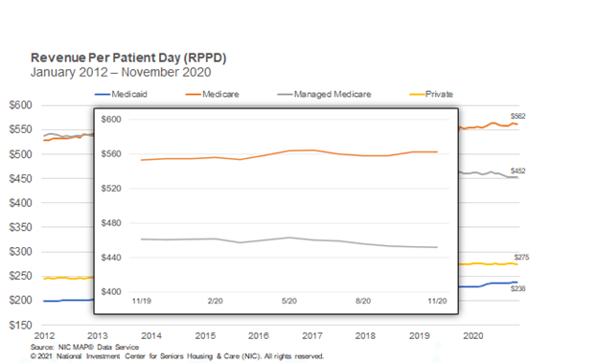Click the $238 Medicaid end label

[x=517, y=288]
